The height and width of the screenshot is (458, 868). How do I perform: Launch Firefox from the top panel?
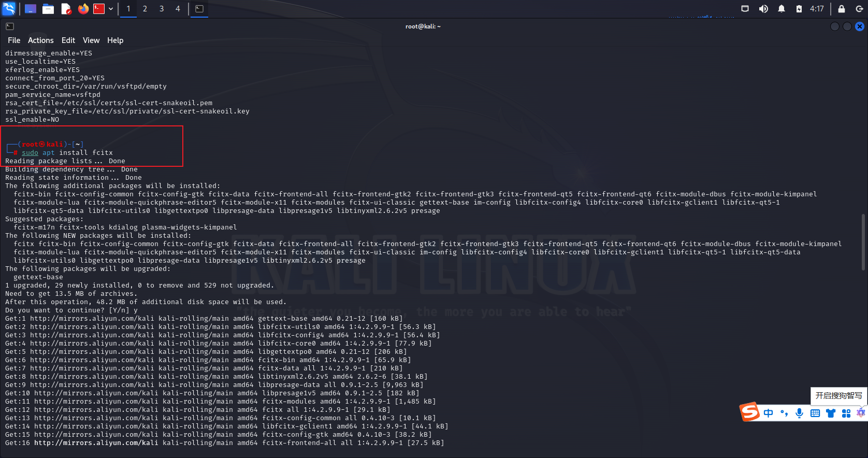pos(83,9)
